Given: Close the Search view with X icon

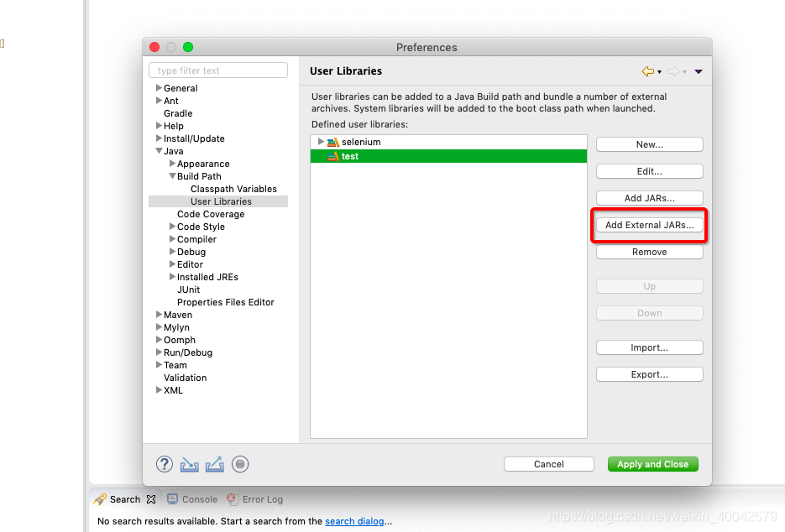Looking at the screenshot, I should 151,499.
